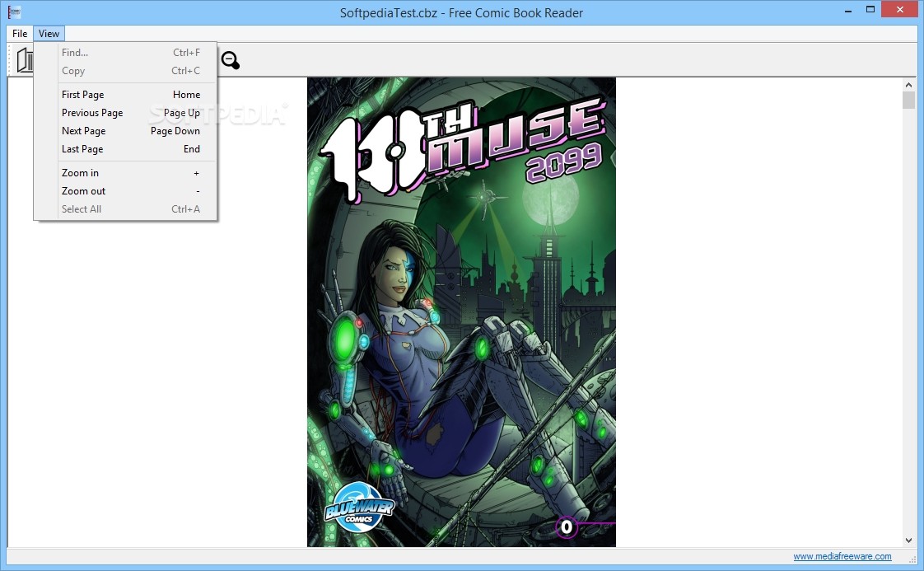The image size is (924, 571).
Task: Click the comic cover page image
Action: 461,312
